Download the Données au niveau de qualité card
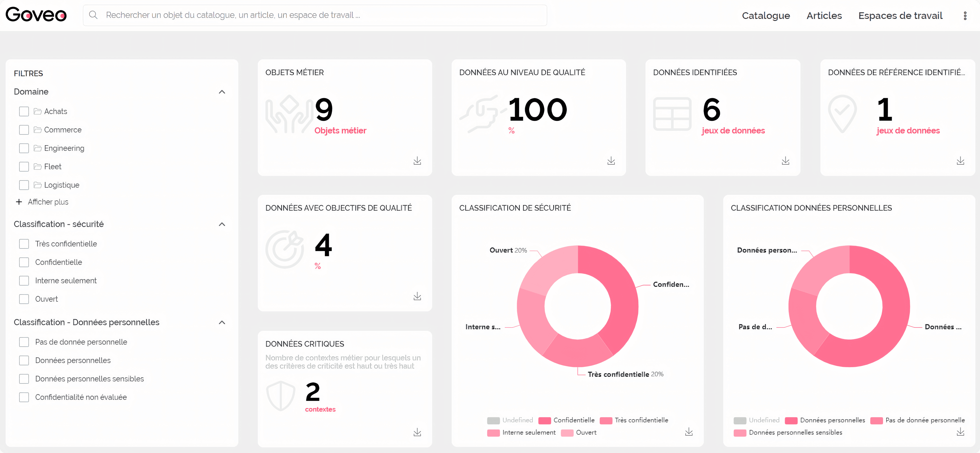This screenshot has width=980, height=453. [x=611, y=161]
